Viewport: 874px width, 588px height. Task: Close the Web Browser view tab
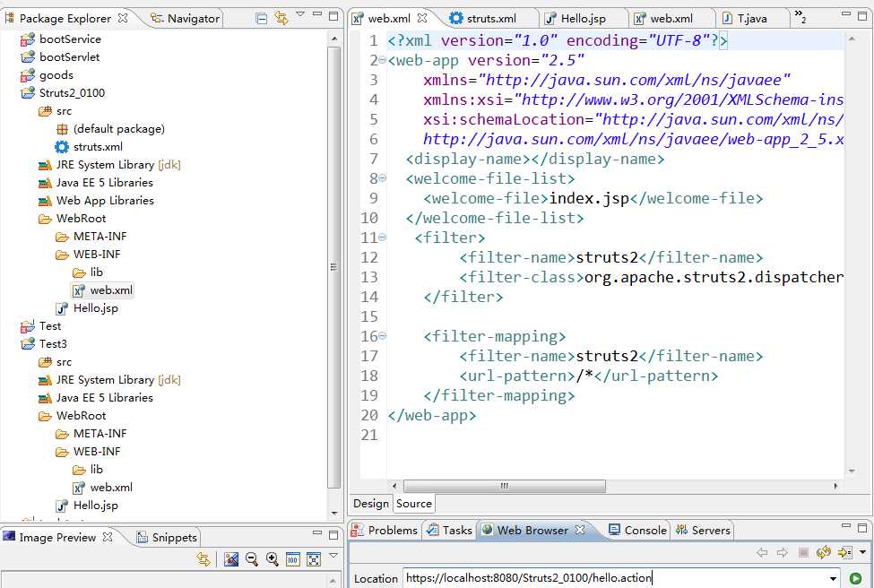tap(580, 530)
